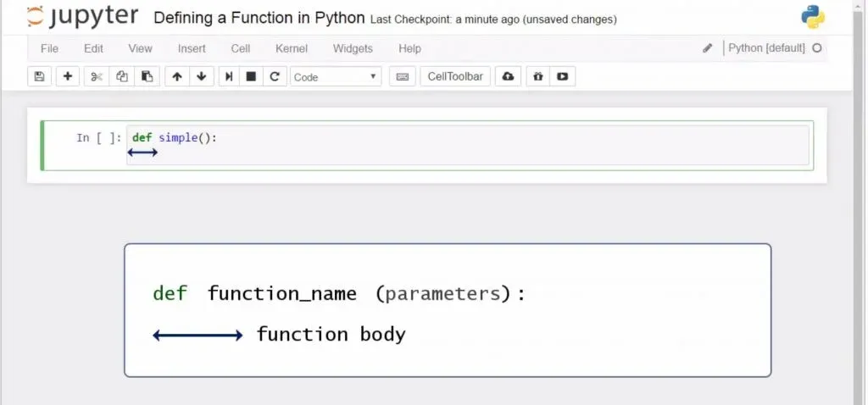Paste cells below icon

pyautogui.click(x=147, y=77)
